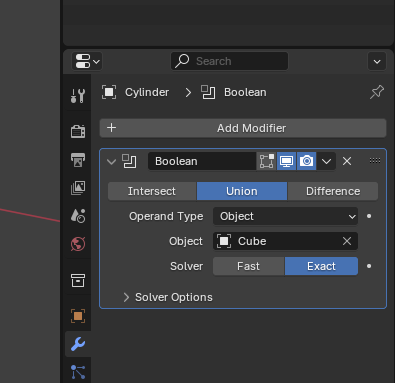Select the Modifiers wrench tab
Viewport: 395px width, 383px height.
click(x=78, y=344)
